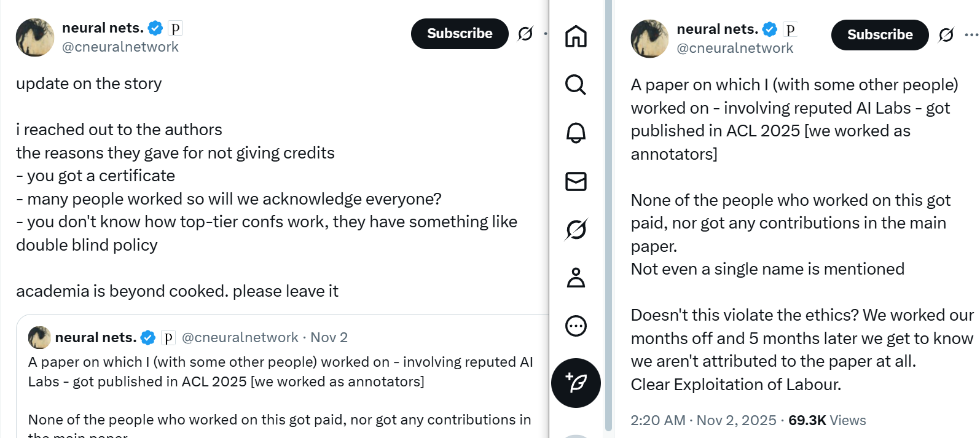Click the left tweet author avatar
This screenshot has height=438, width=980.
point(35,37)
